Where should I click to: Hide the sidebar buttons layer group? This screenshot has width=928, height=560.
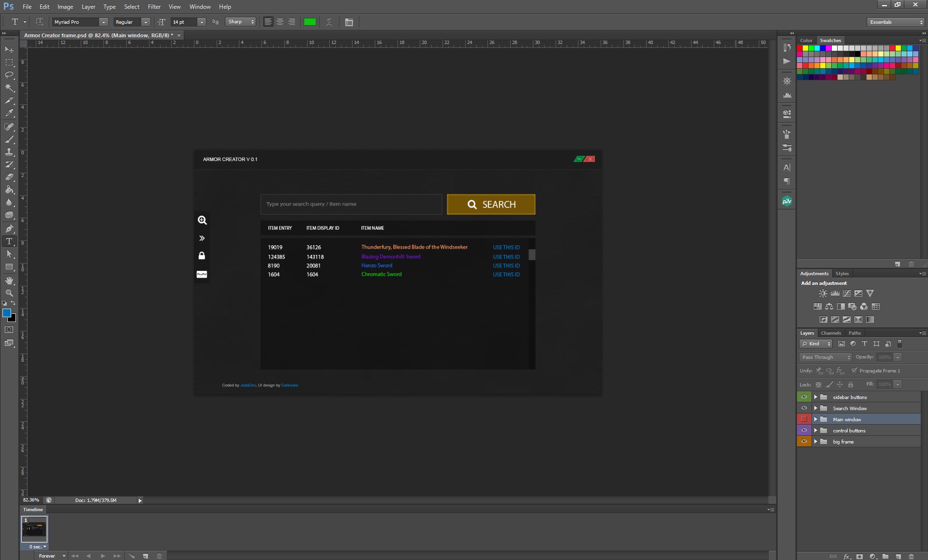pos(804,397)
